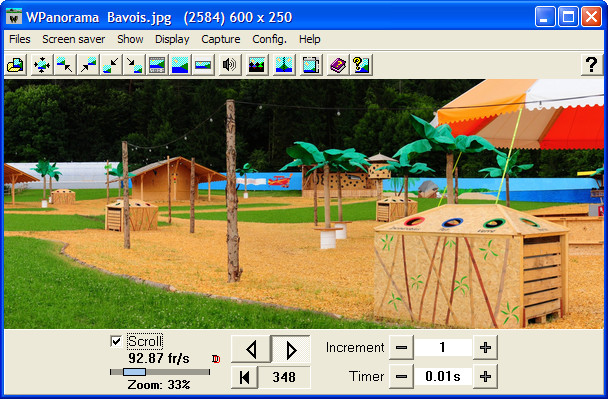
Task: Open the Display menu
Action: [x=172, y=39]
